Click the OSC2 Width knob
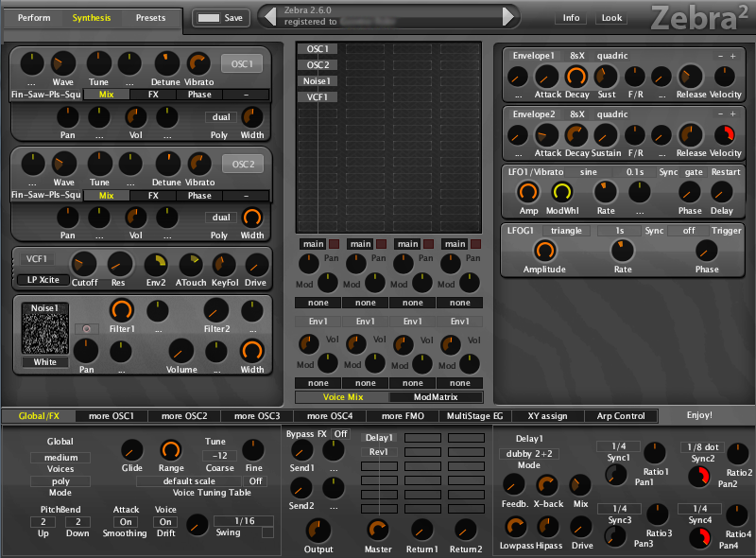The image size is (756, 558). [x=252, y=218]
